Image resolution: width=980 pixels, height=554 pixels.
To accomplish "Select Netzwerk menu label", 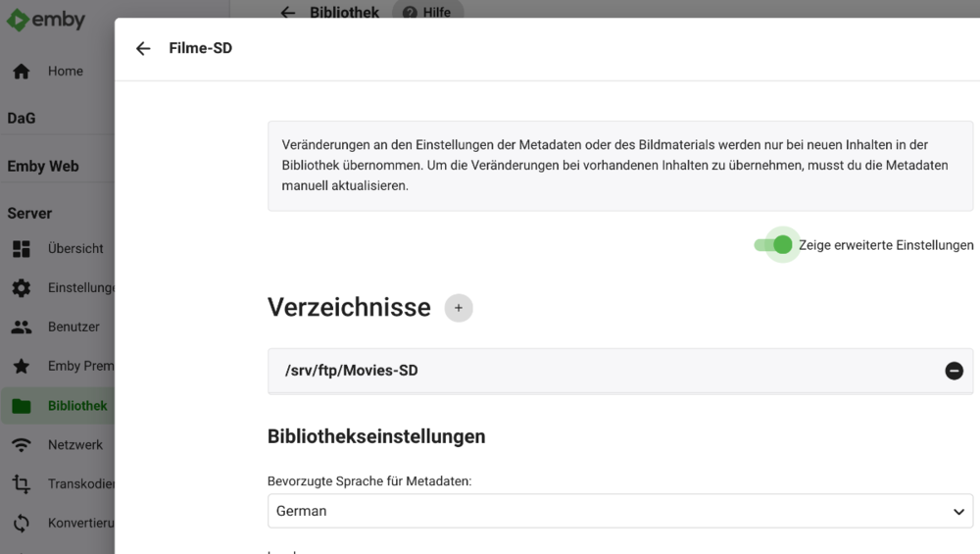I will pos(75,444).
